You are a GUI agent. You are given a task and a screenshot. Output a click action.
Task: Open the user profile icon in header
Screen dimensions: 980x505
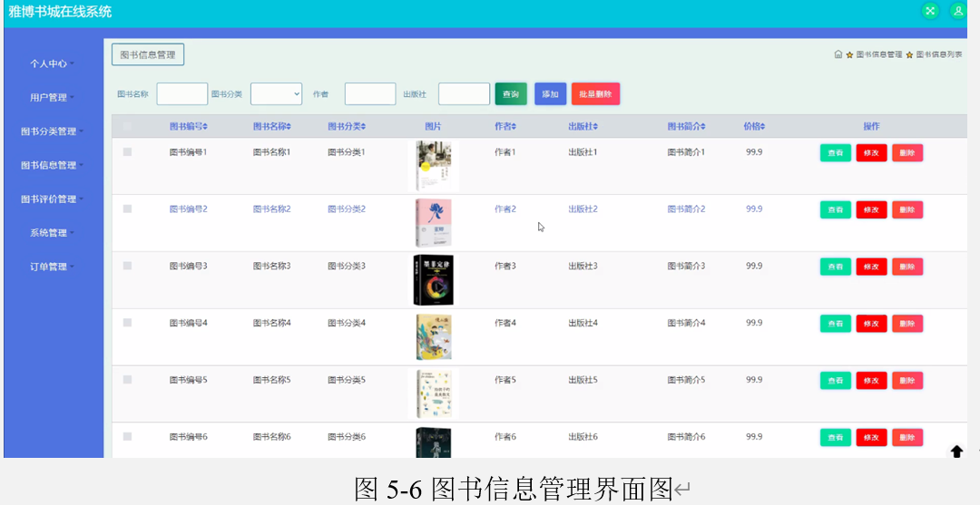(x=958, y=11)
